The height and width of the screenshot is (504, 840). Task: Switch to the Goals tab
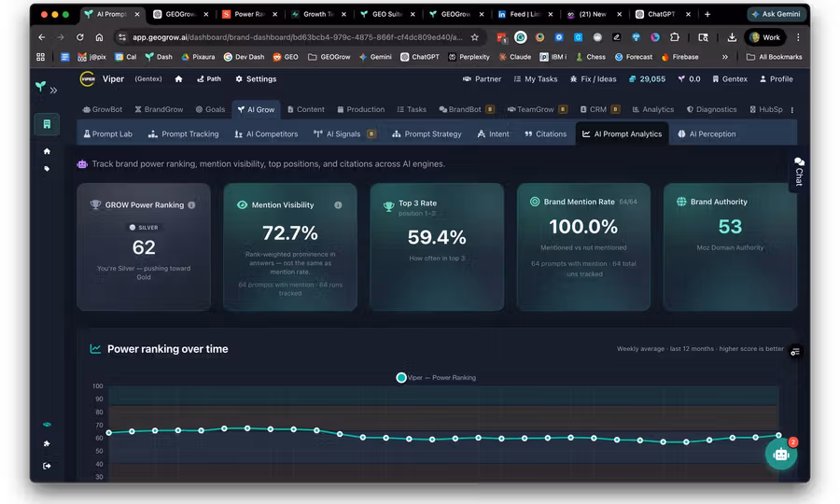(x=210, y=109)
